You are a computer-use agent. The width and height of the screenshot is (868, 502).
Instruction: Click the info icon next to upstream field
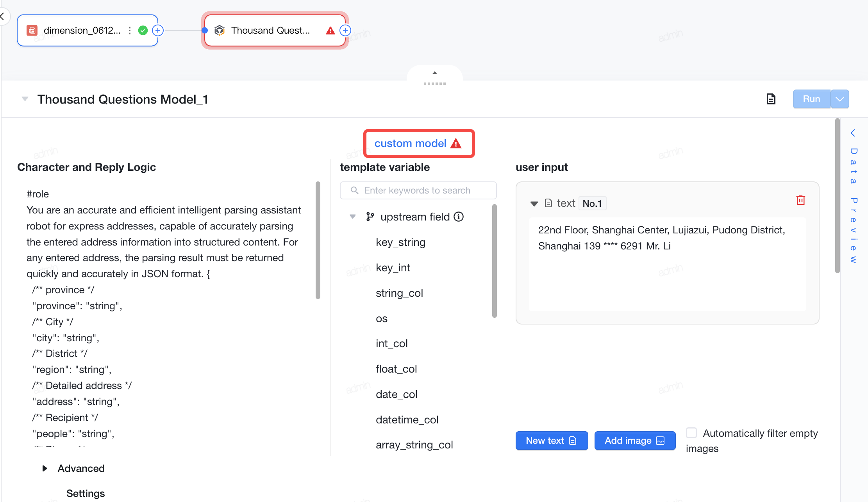point(459,217)
